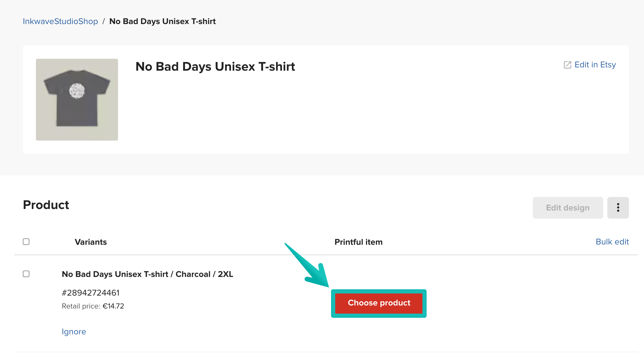Screen dimensions: 644x353
Task: Click the No Bad Days Unisex T-shirt breadcrumb
Action: [163, 21]
